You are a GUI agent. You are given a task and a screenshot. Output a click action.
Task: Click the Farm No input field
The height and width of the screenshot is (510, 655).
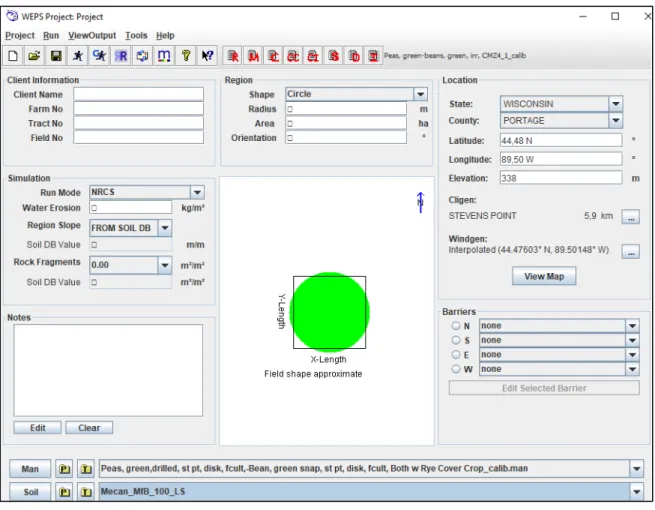pos(139,109)
